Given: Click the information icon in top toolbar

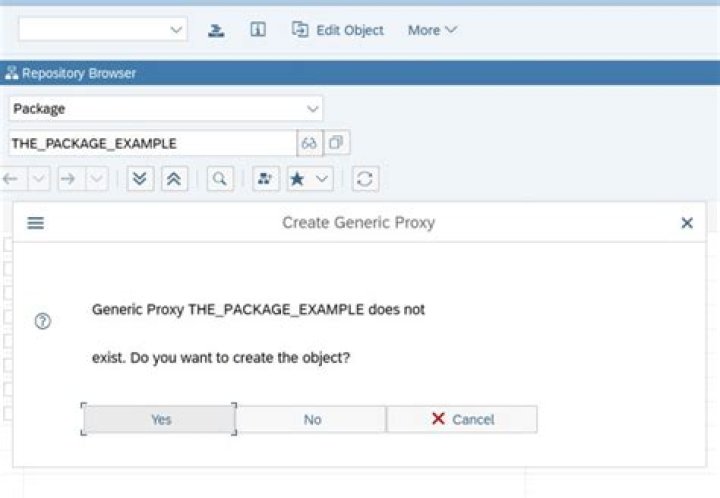Looking at the screenshot, I should 258,30.
